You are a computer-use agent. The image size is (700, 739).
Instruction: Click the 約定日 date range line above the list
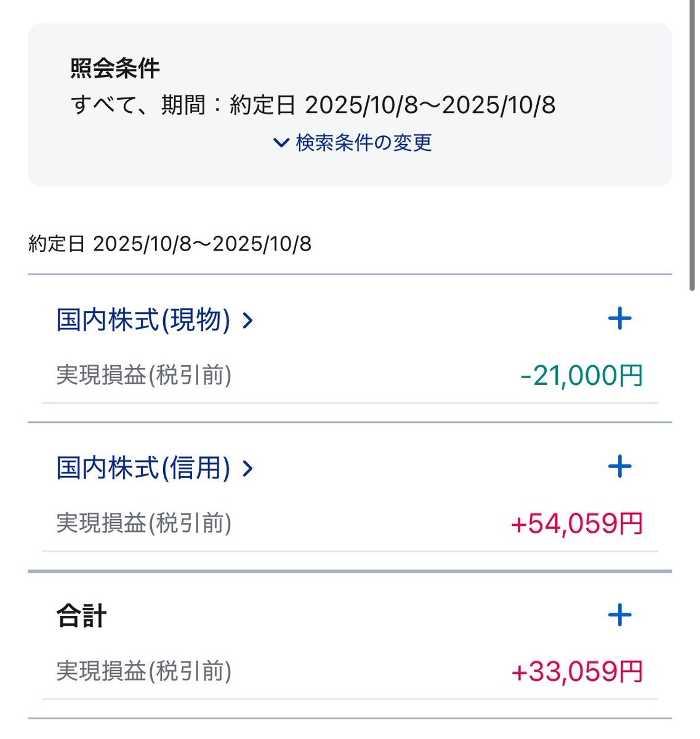(170, 244)
